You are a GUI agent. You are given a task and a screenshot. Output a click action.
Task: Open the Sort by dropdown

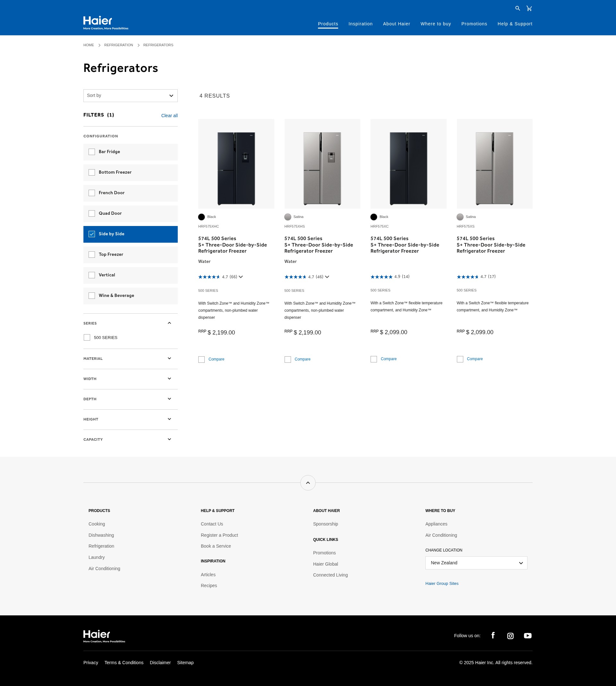pyautogui.click(x=130, y=95)
